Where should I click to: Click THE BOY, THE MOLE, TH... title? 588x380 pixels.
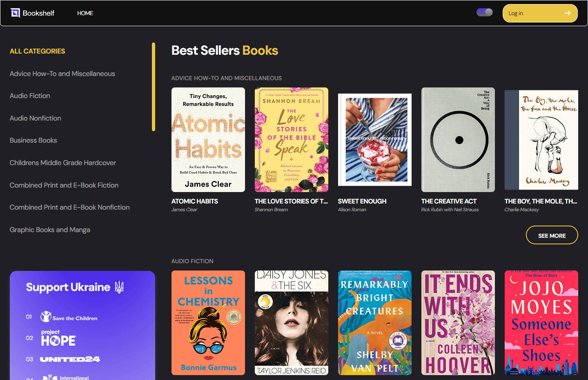[x=541, y=201]
